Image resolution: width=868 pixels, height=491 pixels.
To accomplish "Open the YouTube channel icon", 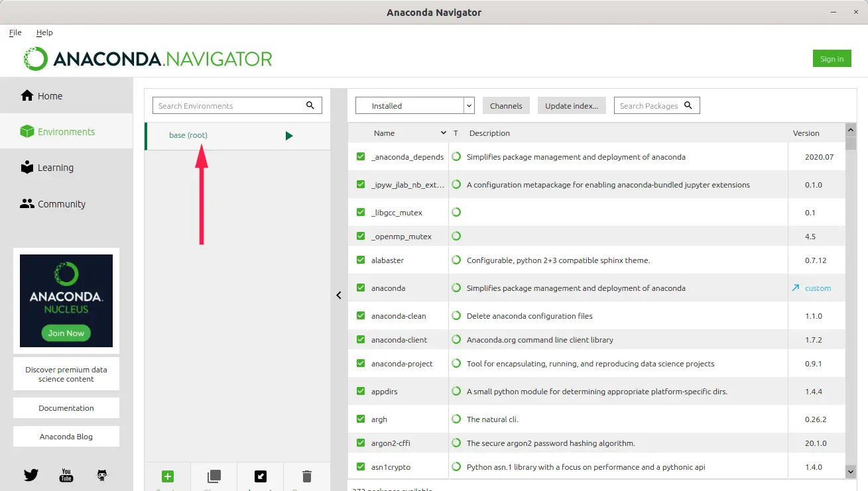I will point(66,474).
